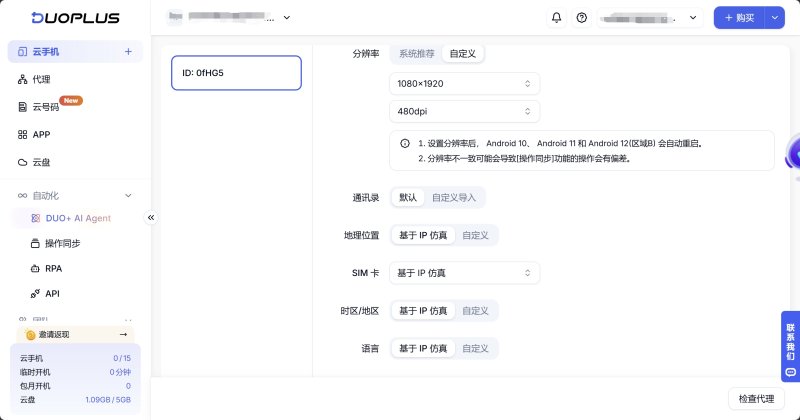Open the 480dpi dropdown
800x420 pixels.
coord(464,111)
